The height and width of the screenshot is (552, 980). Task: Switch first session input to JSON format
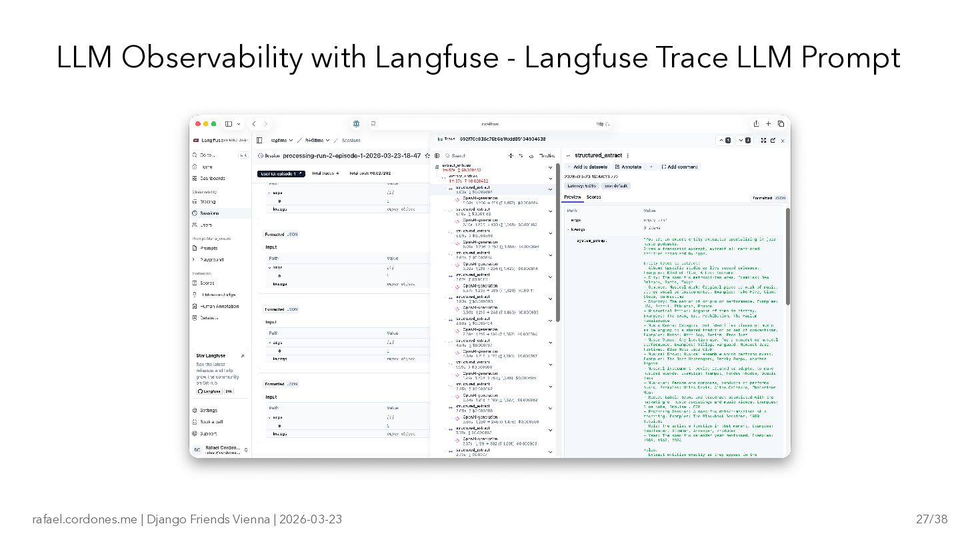[292, 235]
